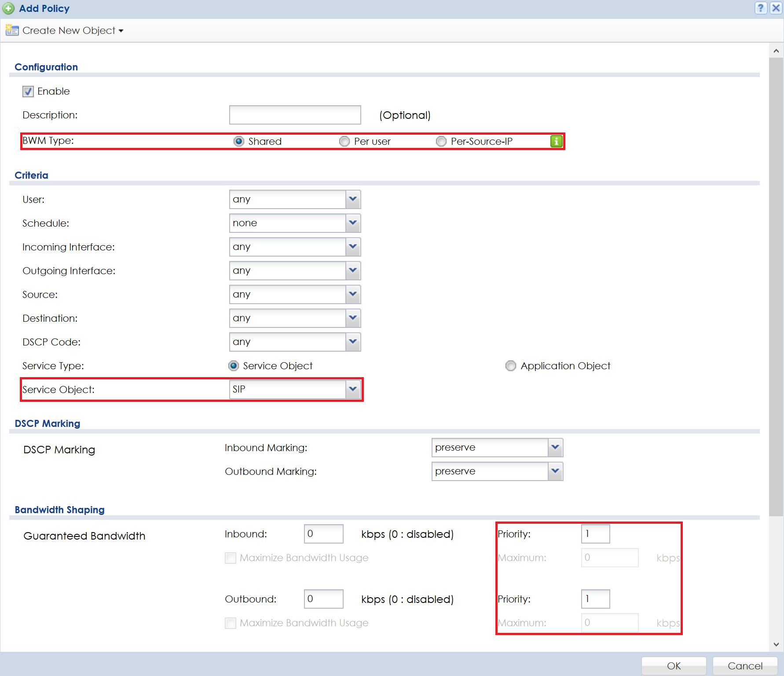Open the DSCP Code dropdown

coord(353,342)
